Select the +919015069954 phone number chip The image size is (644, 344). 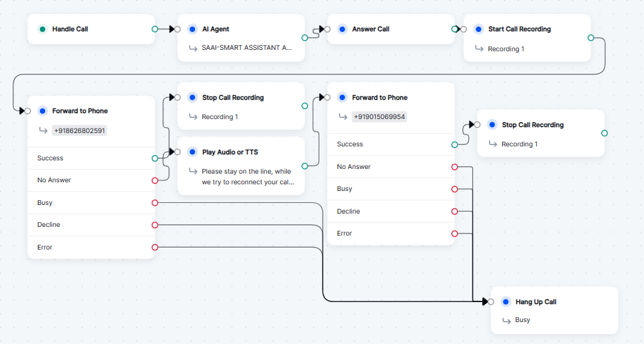point(379,116)
